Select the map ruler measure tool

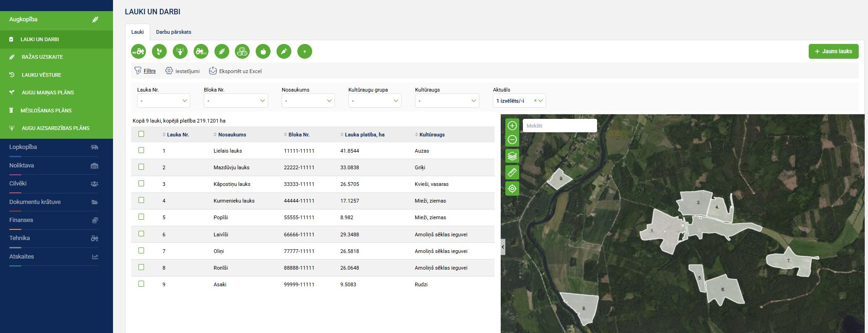[x=512, y=172]
